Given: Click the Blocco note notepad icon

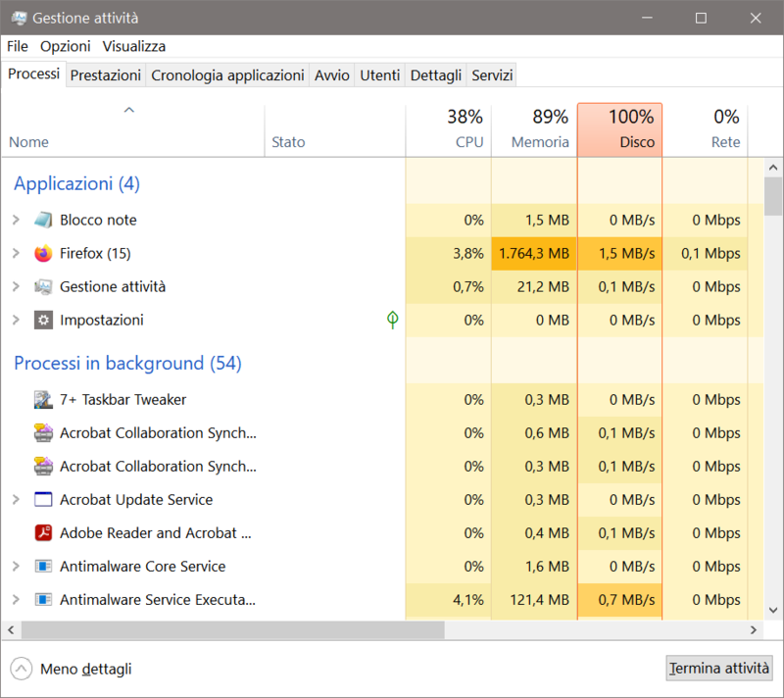Looking at the screenshot, I should coord(43,220).
